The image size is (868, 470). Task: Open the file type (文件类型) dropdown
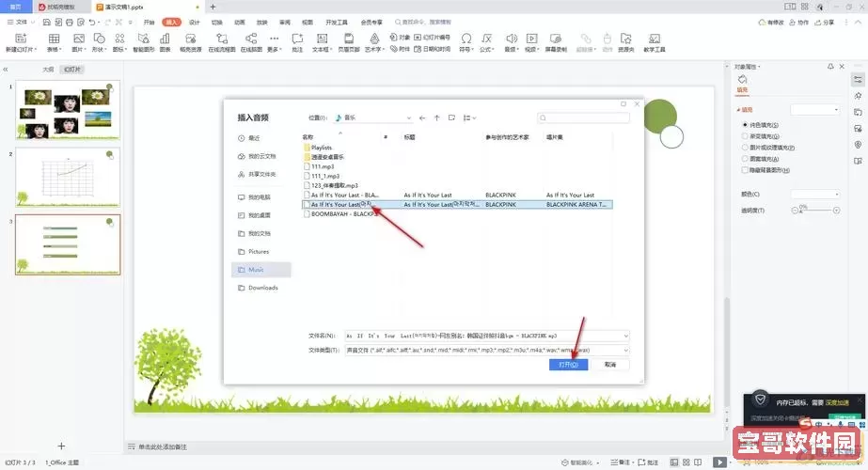(626, 350)
